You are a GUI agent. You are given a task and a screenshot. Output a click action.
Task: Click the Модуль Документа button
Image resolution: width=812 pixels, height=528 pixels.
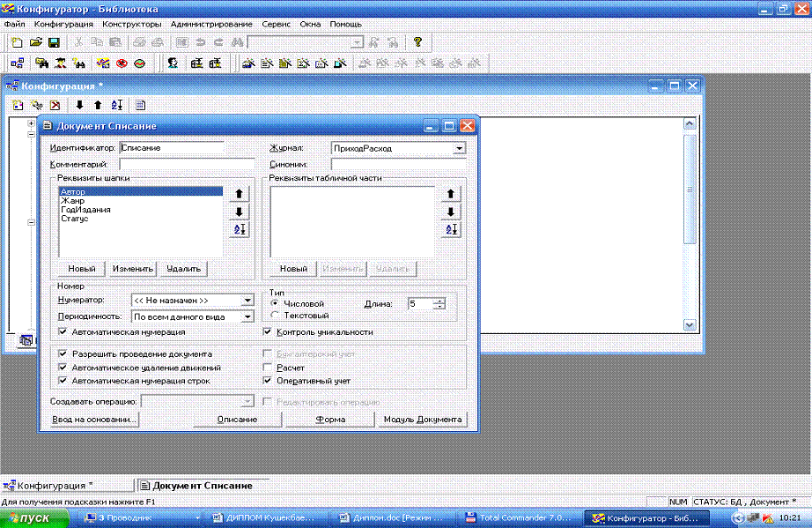pos(423,420)
